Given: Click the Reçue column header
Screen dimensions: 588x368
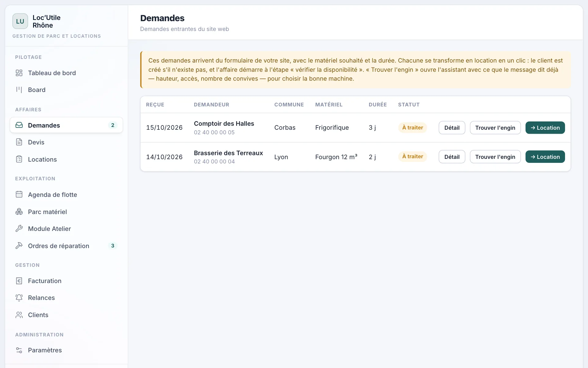Looking at the screenshot, I should click(155, 105).
